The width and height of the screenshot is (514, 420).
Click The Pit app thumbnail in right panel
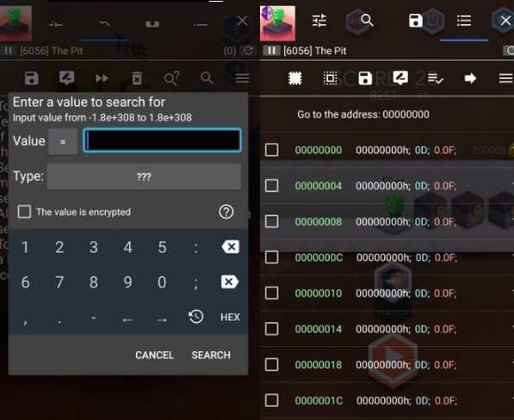(277, 23)
